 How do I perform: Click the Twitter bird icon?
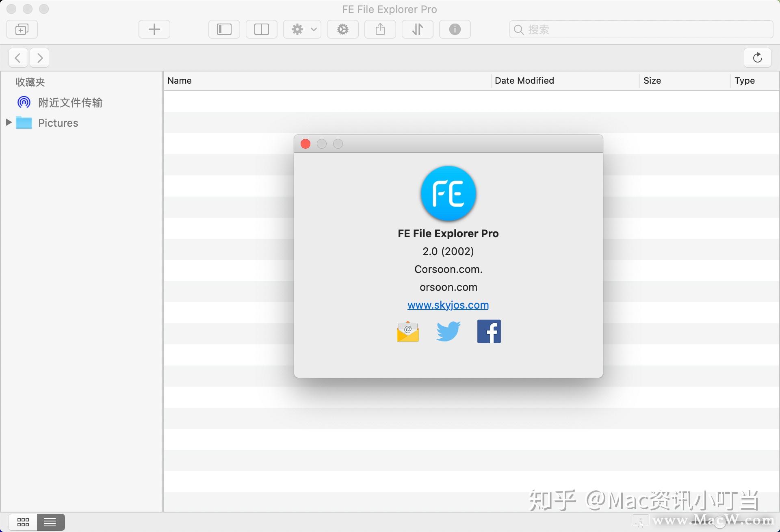pyautogui.click(x=448, y=331)
